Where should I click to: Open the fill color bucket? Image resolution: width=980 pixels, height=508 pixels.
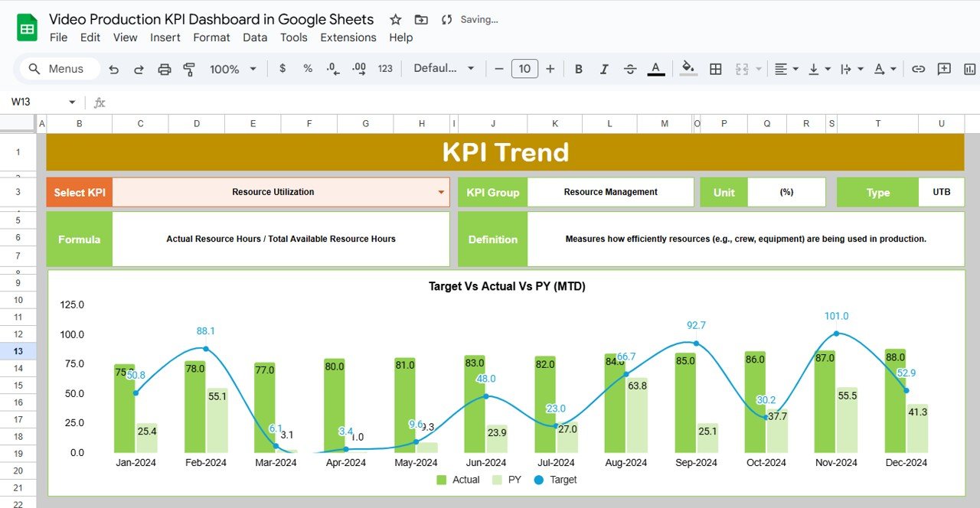[x=688, y=69]
